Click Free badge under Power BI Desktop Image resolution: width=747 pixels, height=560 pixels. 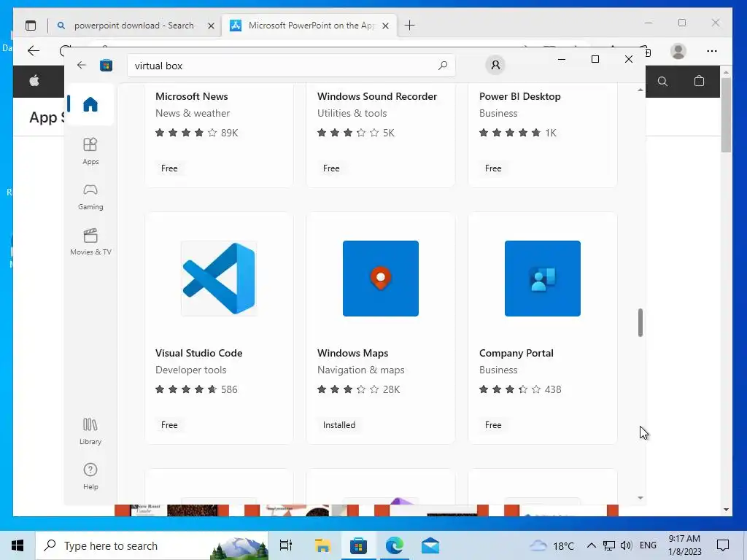(493, 168)
